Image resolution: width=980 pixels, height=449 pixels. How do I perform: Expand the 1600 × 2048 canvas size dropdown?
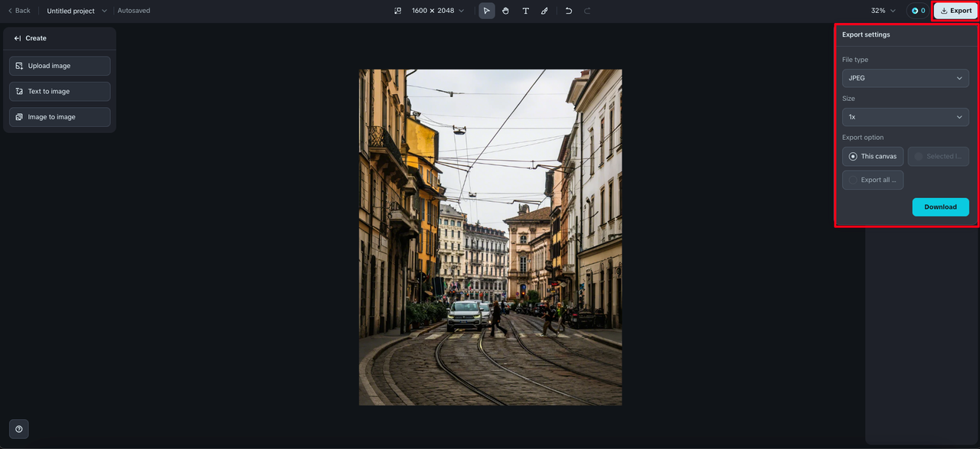pyautogui.click(x=438, y=11)
